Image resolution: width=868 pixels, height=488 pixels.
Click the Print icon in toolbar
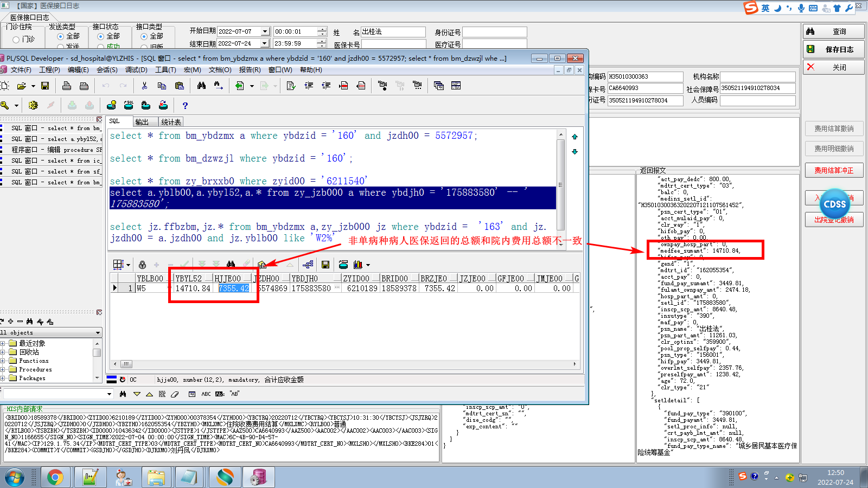point(67,86)
